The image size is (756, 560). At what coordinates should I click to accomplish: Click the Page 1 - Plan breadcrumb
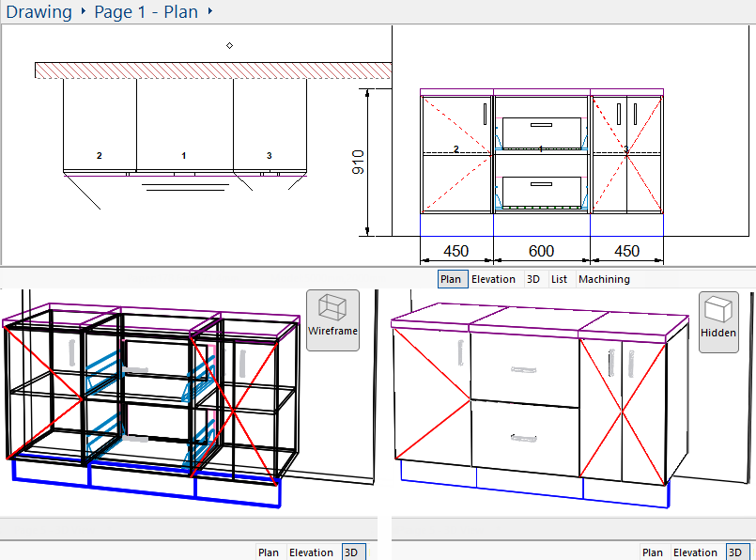146,12
